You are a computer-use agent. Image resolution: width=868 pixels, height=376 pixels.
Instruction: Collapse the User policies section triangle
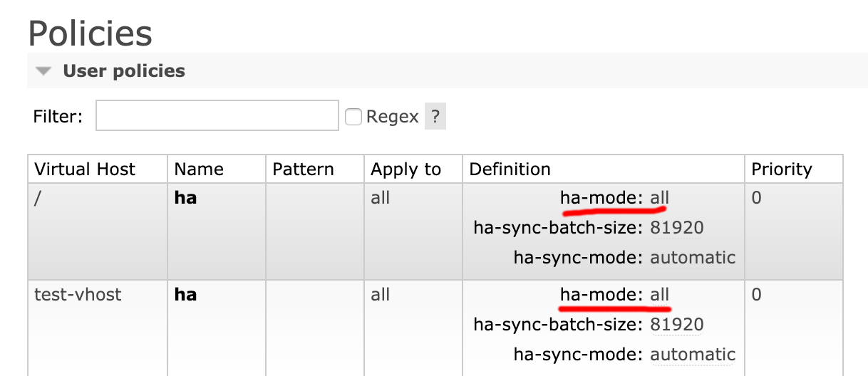point(44,71)
